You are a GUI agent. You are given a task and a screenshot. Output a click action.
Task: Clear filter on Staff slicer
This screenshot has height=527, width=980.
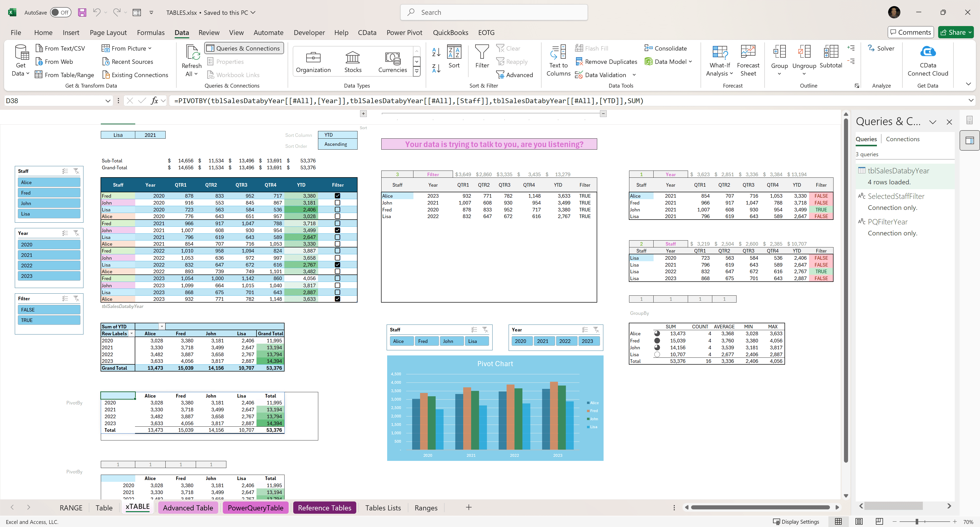pyautogui.click(x=76, y=171)
